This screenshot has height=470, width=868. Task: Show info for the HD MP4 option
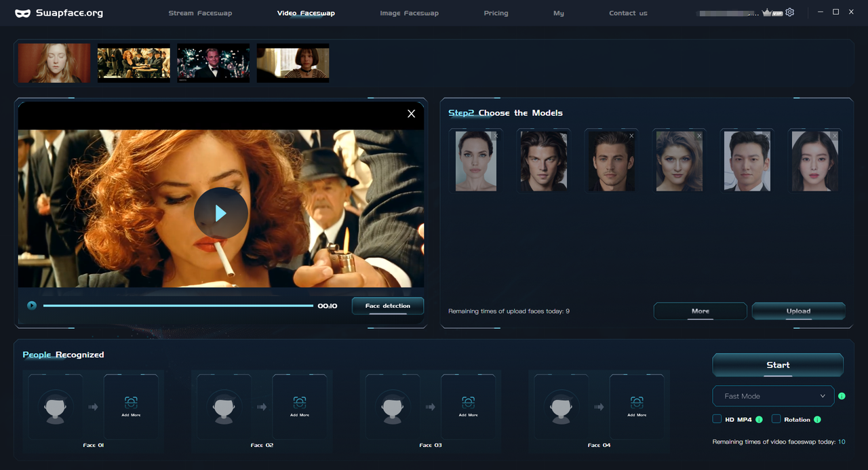pos(759,420)
